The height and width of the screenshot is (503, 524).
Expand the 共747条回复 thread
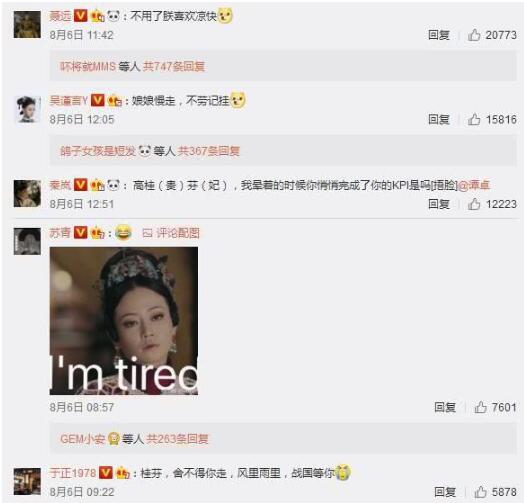(x=174, y=66)
